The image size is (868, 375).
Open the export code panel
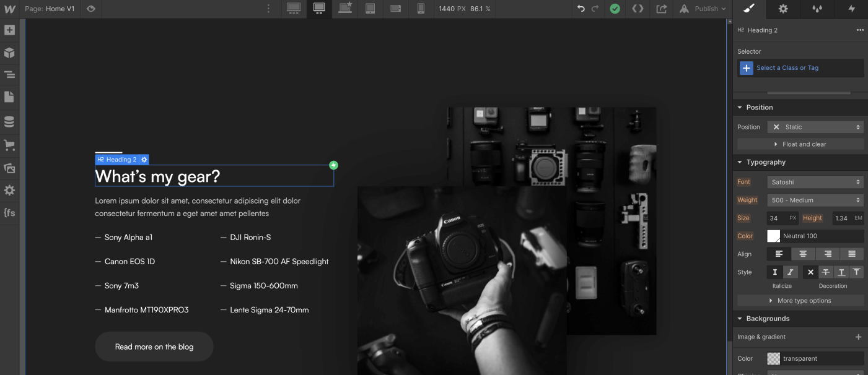click(x=638, y=9)
